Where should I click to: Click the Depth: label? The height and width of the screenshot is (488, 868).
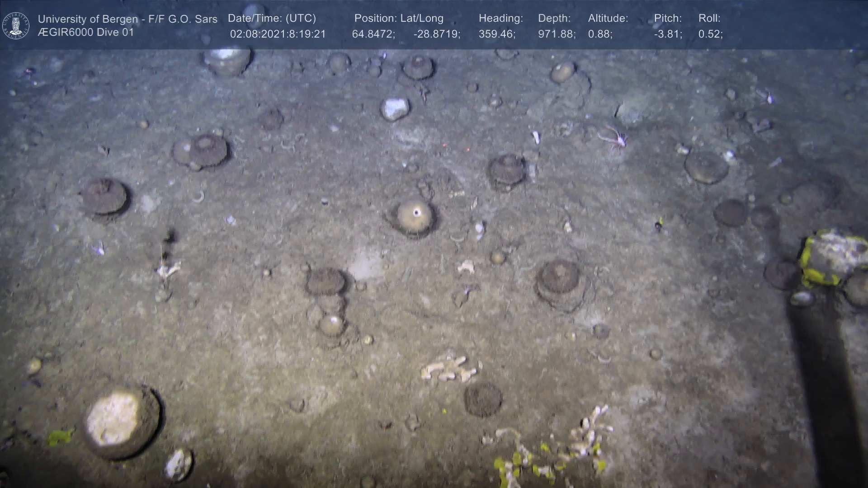tap(554, 19)
